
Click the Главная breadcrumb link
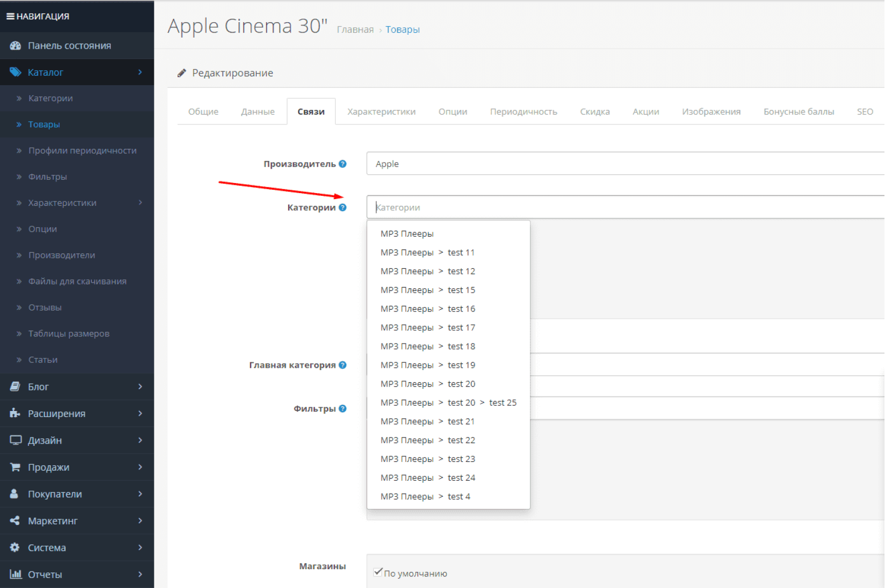coord(355,30)
